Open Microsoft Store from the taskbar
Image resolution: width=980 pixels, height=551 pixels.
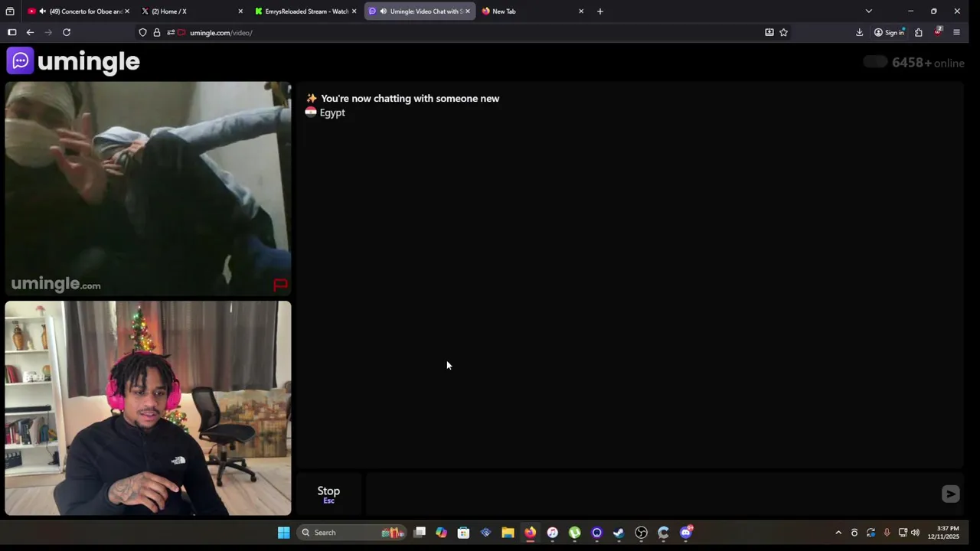coord(463,533)
